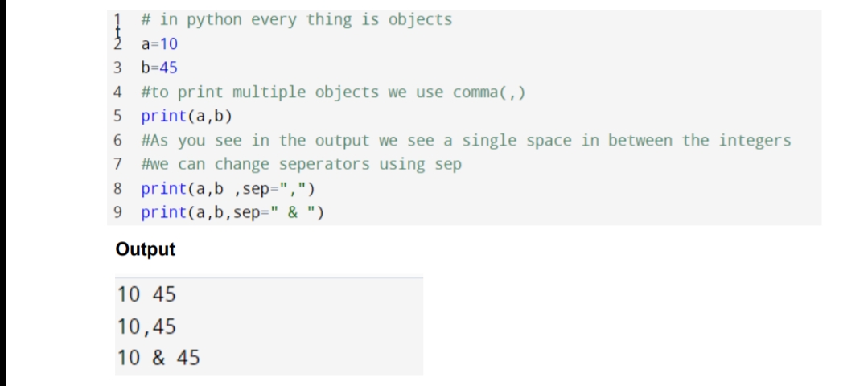Click the a=10 assignment line
Screen dimensions: 868x386
point(159,44)
